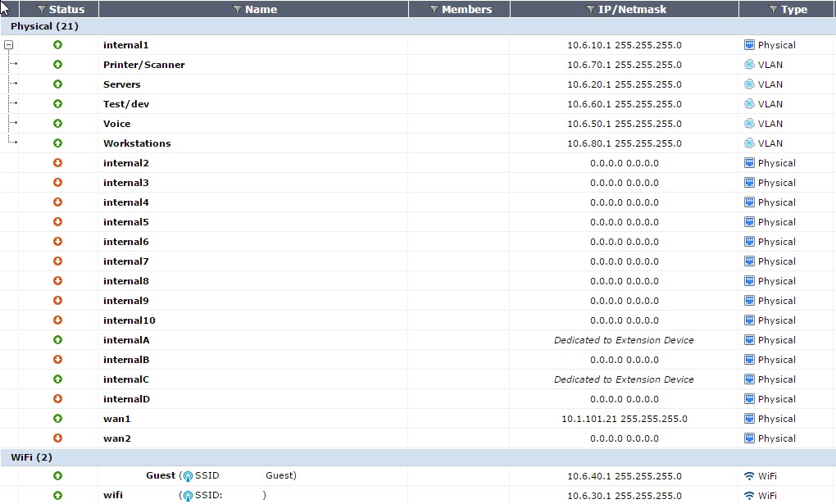This screenshot has width=836, height=504.
Task: Click the VLAN type icon for Workstations
Action: click(x=749, y=143)
